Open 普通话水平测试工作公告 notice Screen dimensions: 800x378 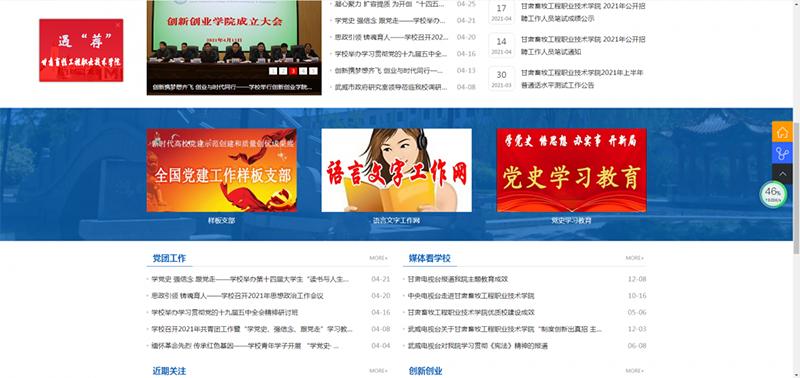point(582,79)
